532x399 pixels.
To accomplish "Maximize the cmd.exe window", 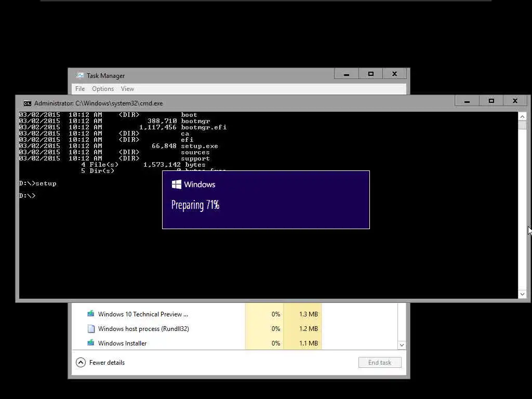I will point(491,101).
